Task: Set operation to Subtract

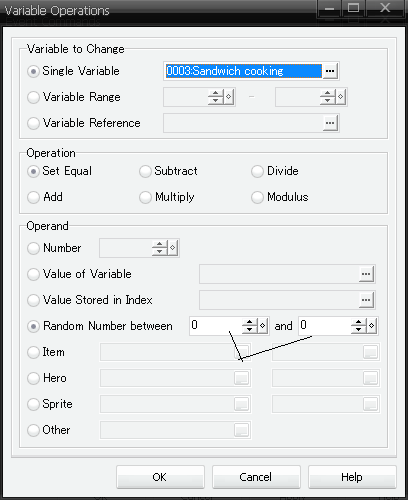Action: (x=145, y=171)
